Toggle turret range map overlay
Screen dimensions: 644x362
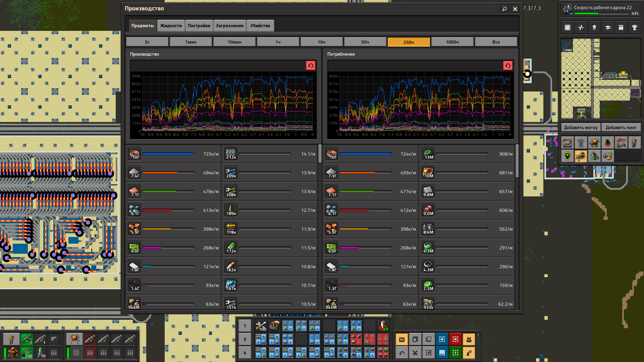pos(594,143)
